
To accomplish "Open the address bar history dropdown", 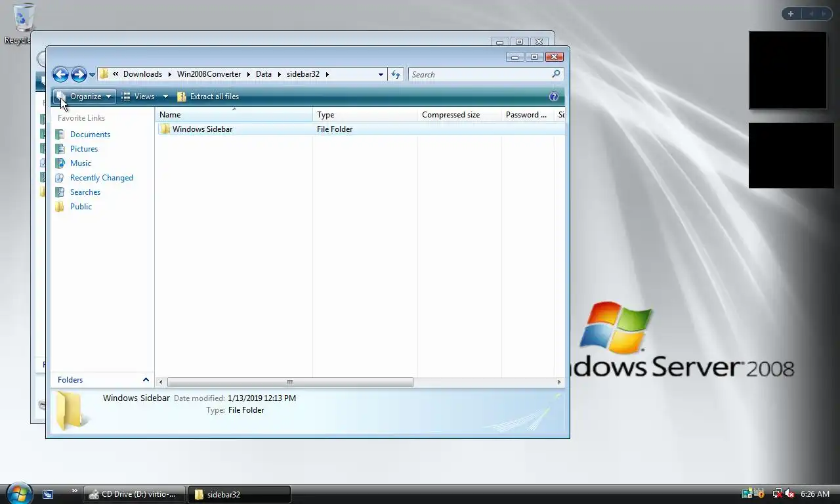I will coord(381,75).
